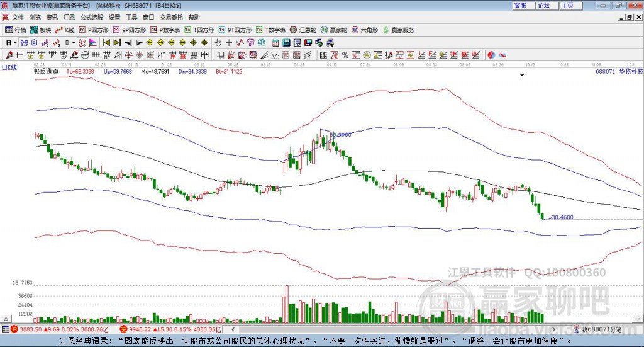Open the calendar icon showing 21

[x=275, y=43]
